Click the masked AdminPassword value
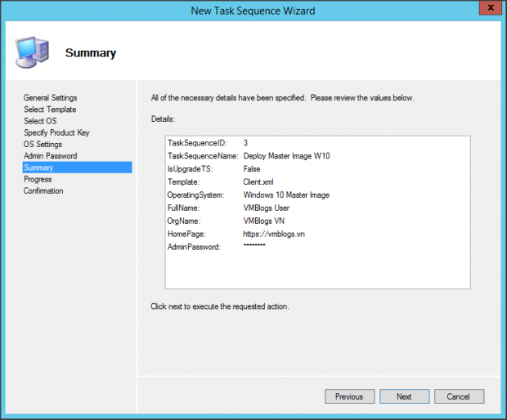 click(254, 246)
